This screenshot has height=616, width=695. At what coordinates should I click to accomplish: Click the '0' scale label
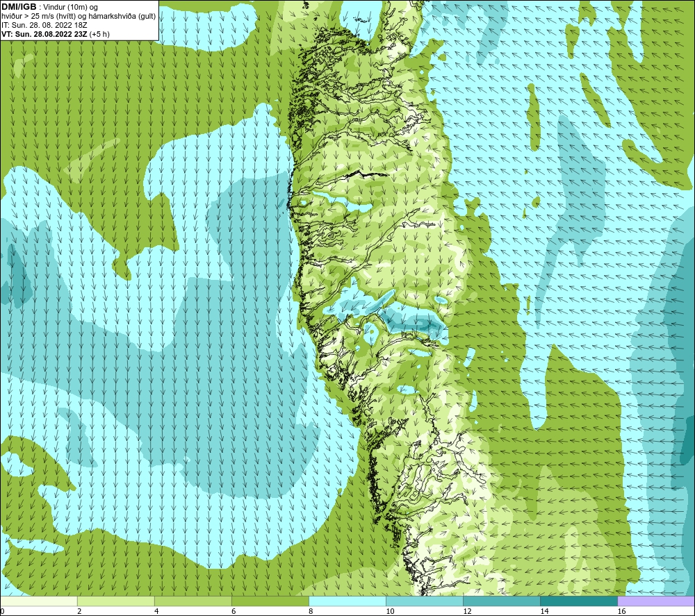pos(2,611)
